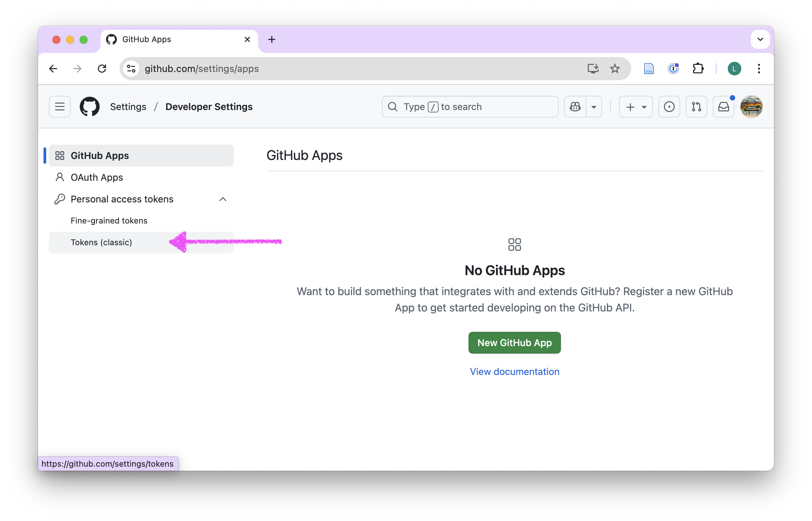This screenshot has width=812, height=521.
Task: Expand the Chrome tab search chevron
Action: pyautogui.click(x=760, y=39)
